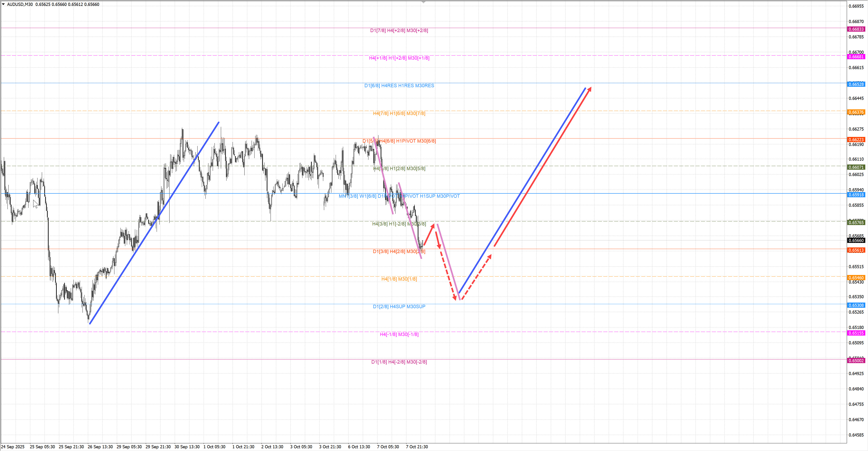Viewport: 868px width, 451px height.
Task: Select the D1[2/8] H4SUP M30SUP label
Action: point(399,307)
